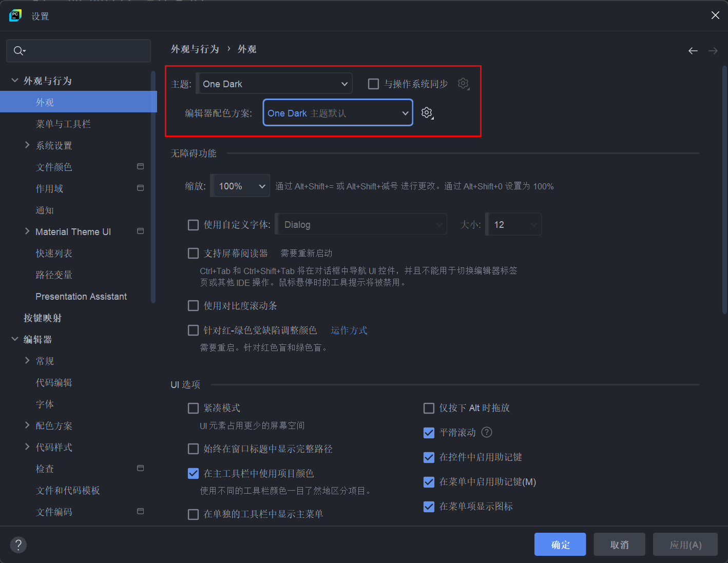
Task: Click the search magnifier icon in settings
Action: [x=19, y=51]
